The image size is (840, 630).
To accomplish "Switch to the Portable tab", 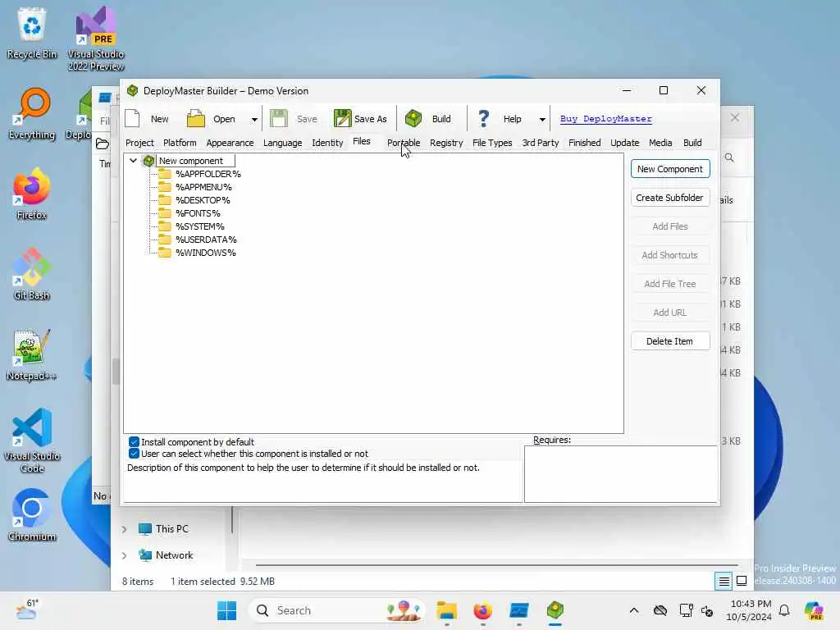I will pos(404,143).
